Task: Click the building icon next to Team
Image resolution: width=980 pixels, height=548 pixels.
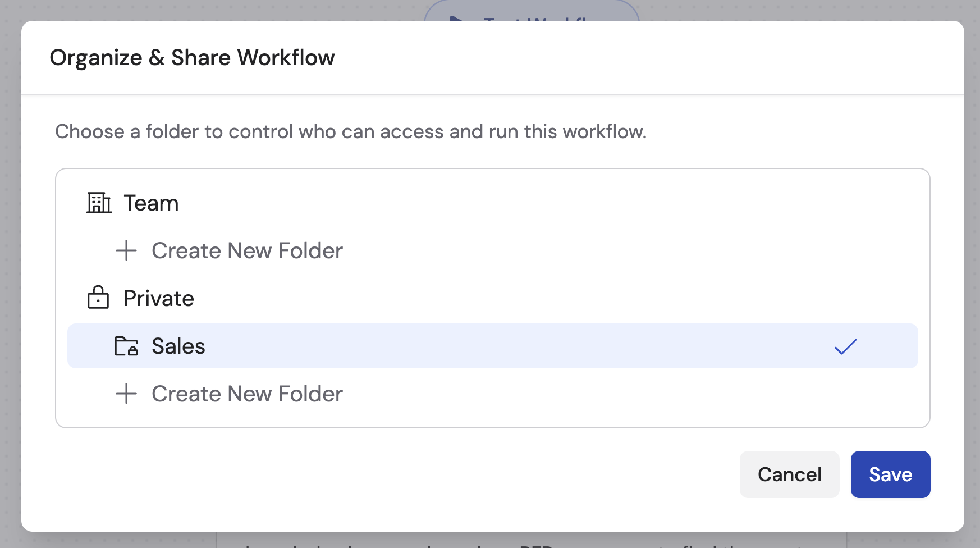Action: click(99, 203)
